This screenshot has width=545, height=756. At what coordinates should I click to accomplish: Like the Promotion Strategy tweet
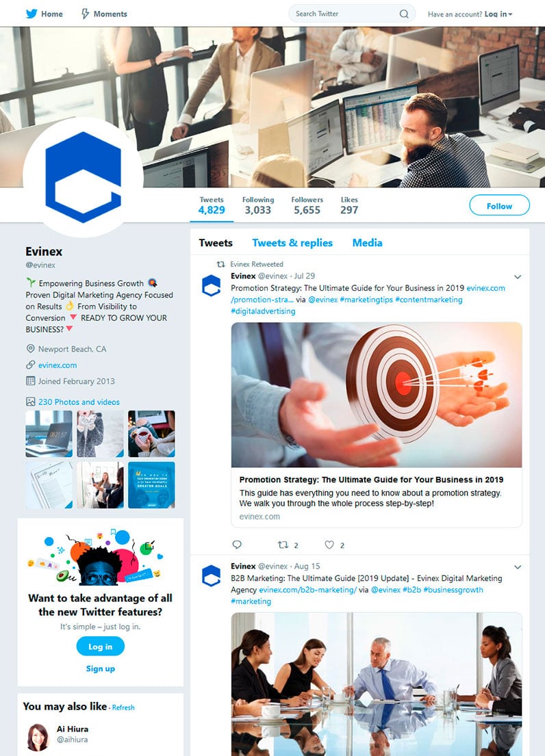point(329,545)
